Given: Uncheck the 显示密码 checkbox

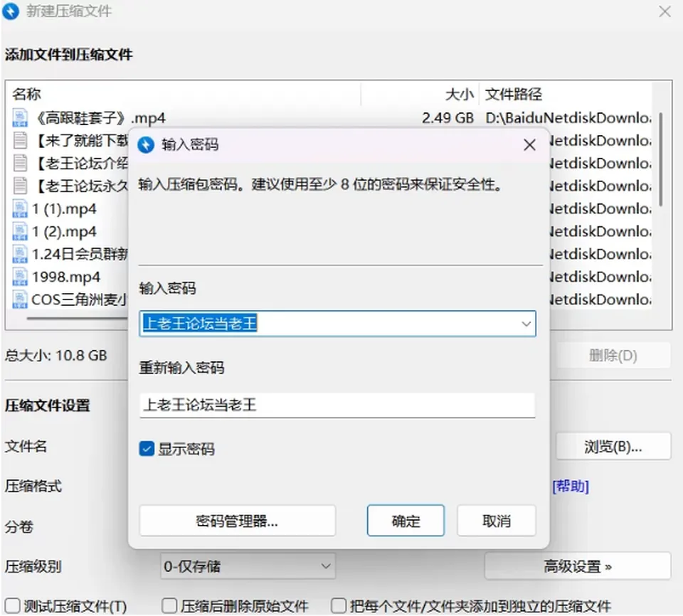Looking at the screenshot, I should pos(147,449).
